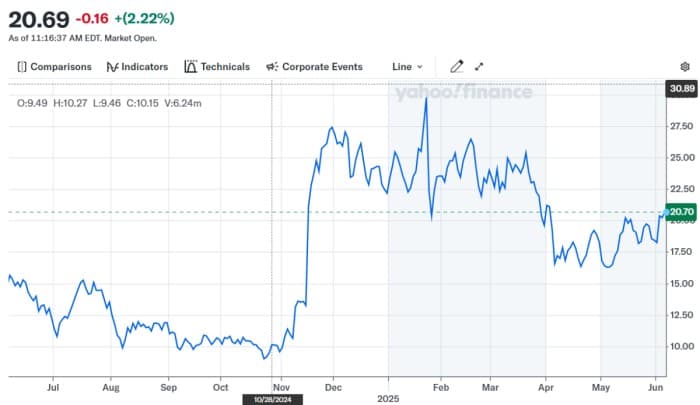
Task: Click the 20.69 headline stock price
Action: click(x=35, y=17)
